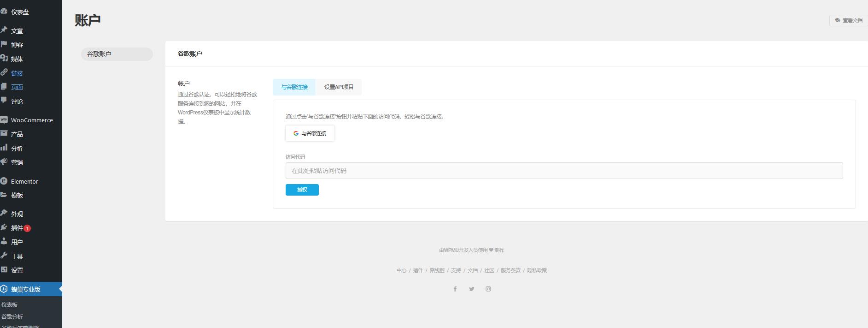This screenshot has height=328, width=868.
Task: Click the 工具 wrench icon
Action: click(x=4, y=256)
